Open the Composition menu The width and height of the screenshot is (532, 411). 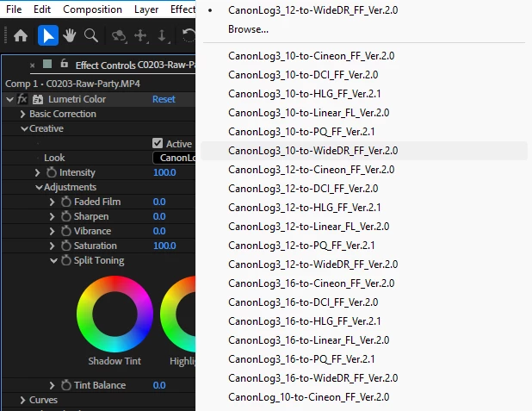click(92, 9)
